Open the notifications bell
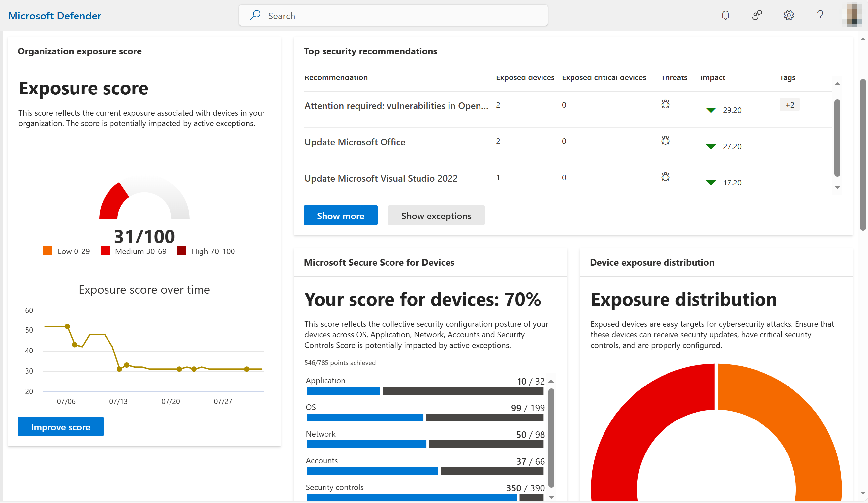This screenshot has height=503, width=868. [726, 16]
